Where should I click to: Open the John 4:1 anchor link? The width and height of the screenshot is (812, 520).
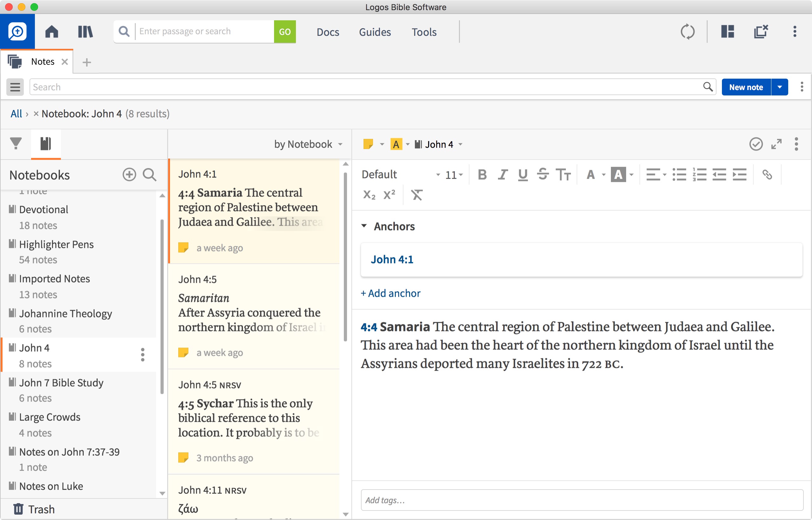click(392, 259)
